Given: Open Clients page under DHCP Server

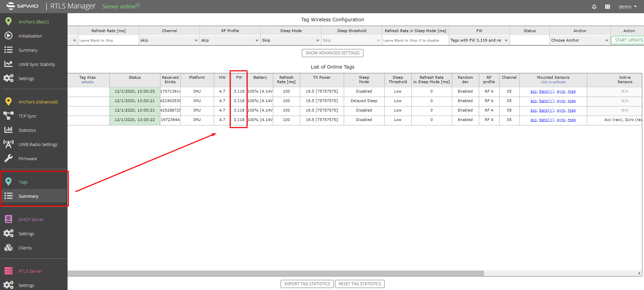Looking at the screenshot, I should pyautogui.click(x=25, y=248).
